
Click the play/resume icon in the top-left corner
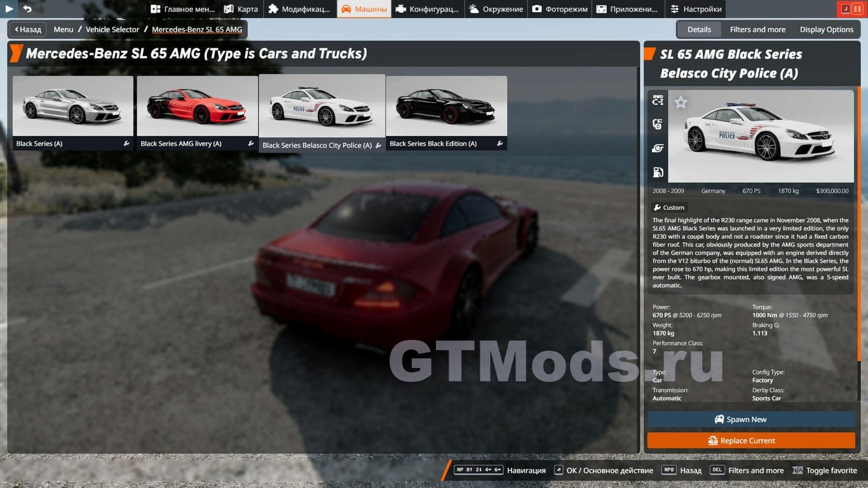click(10, 9)
